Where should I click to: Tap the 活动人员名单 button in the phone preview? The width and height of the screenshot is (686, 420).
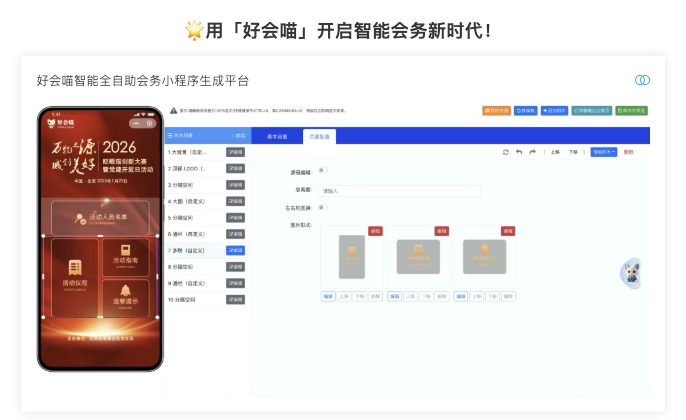(x=100, y=217)
